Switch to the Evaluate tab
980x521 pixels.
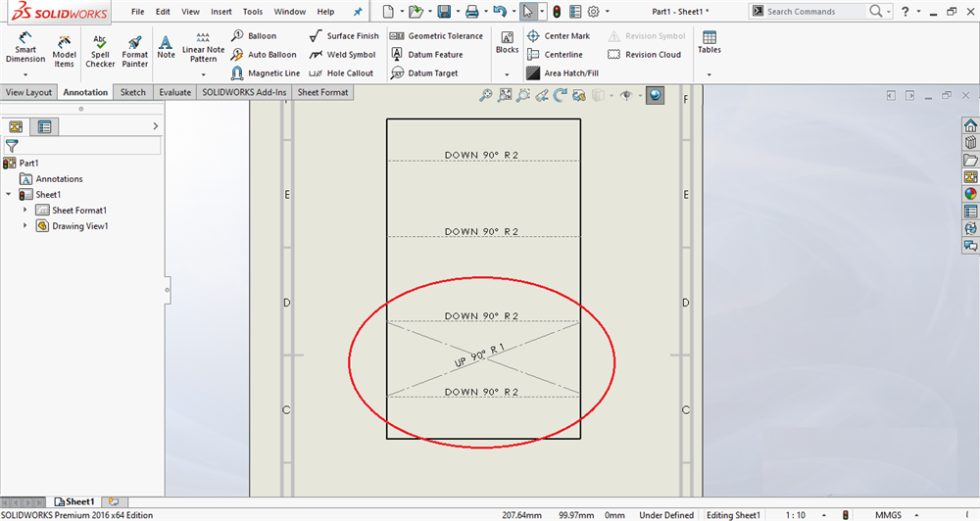(175, 92)
